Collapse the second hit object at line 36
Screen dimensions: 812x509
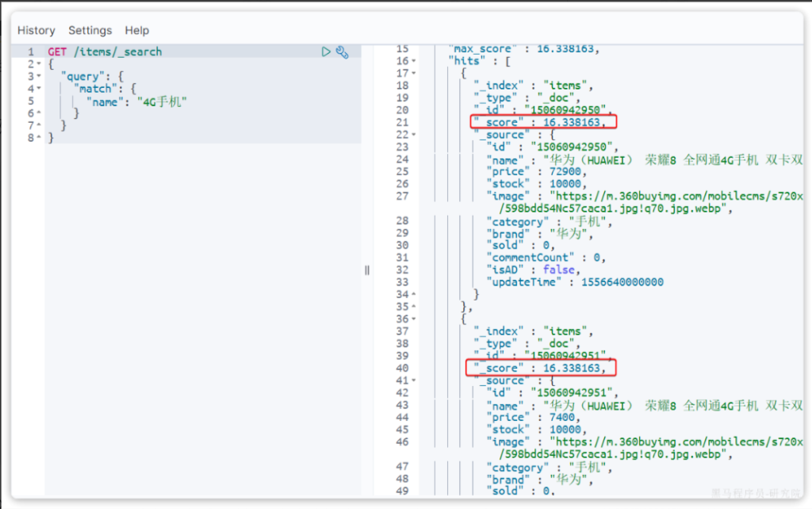tap(414, 320)
